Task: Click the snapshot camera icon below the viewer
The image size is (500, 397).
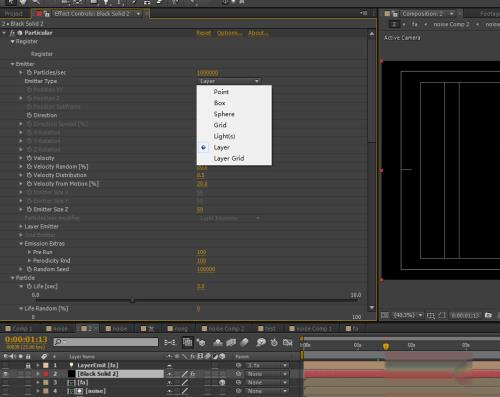Action: (488, 315)
